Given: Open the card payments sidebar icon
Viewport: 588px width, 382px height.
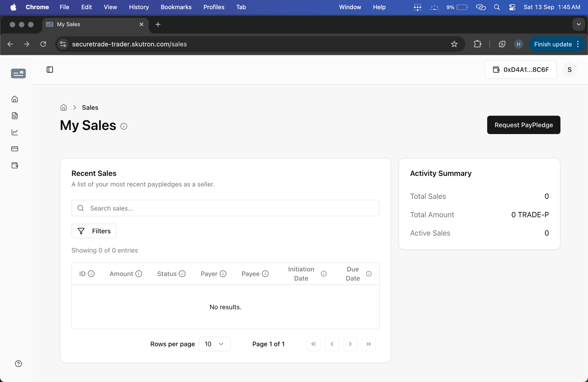Looking at the screenshot, I should point(15,149).
